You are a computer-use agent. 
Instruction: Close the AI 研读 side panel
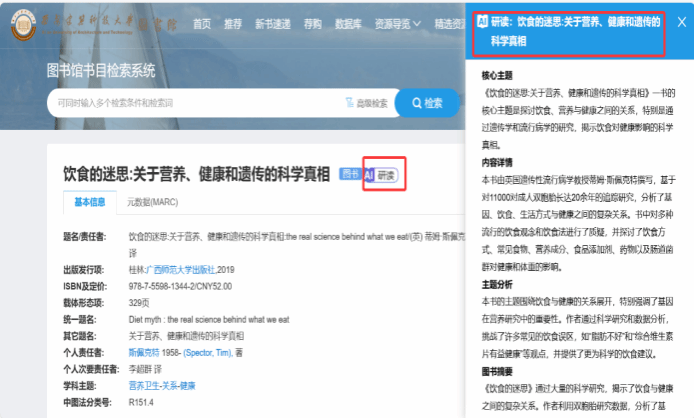coord(681,21)
